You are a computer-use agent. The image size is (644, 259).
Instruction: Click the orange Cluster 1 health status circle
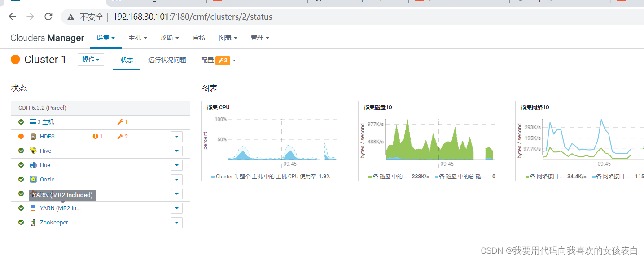tap(15, 60)
